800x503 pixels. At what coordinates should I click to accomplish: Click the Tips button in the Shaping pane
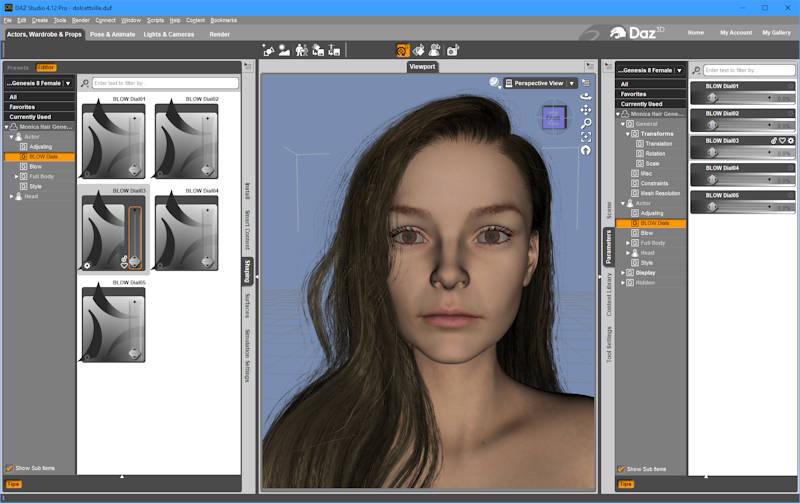13,484
